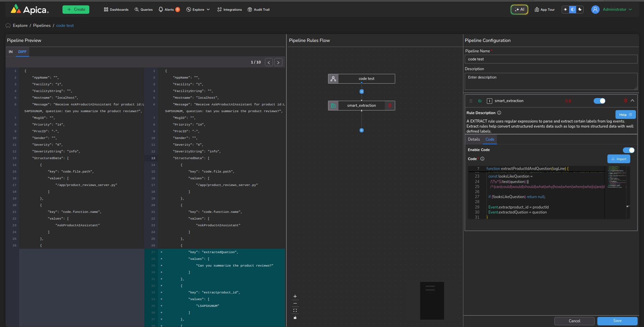Click the zoom in plus on flow canvas
Image resolution: width=644 pixels, height=327 pixels.
click(x=295, y=296)
